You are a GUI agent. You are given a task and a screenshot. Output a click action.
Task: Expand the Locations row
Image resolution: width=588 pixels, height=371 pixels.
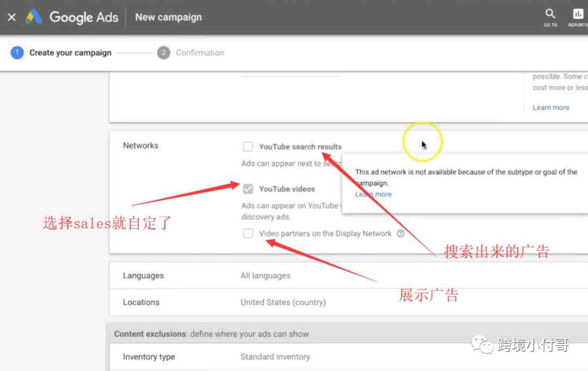(349, 302)
